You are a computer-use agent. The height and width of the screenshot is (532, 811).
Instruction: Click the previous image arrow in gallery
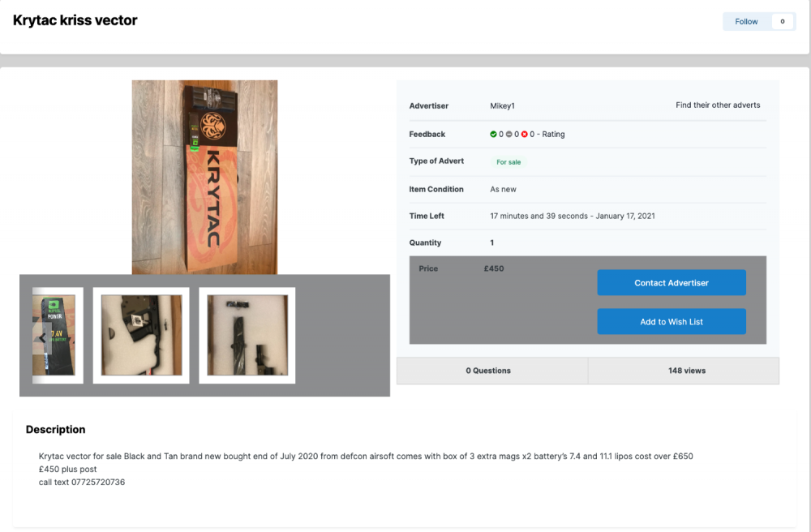[x=42, y=338]
